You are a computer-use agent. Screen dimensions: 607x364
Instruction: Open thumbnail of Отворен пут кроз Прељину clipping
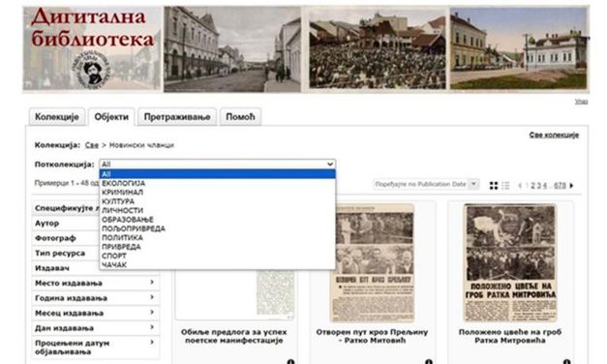tap(373, 263)
